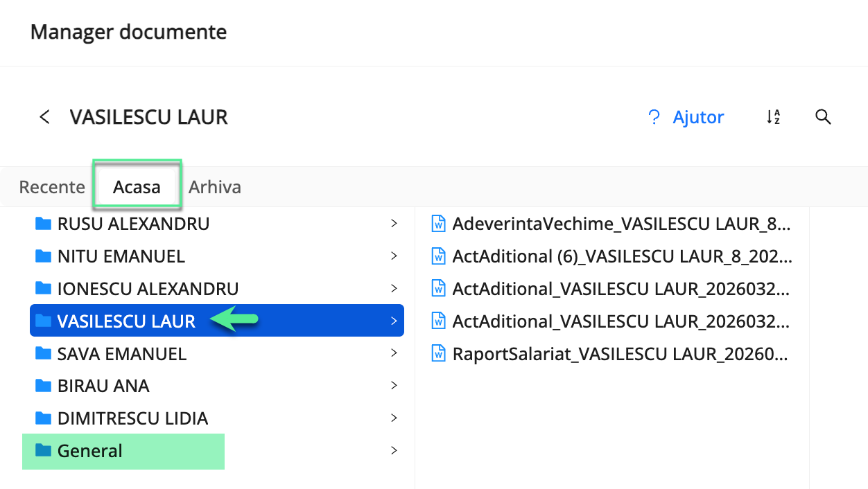
Task: Select the Acasa tab
Action: click(137, 187)
